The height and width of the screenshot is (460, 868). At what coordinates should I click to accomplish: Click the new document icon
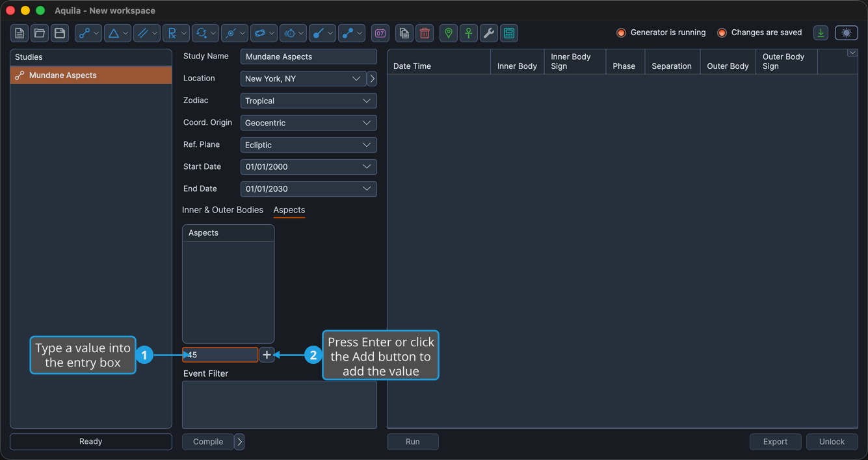tap(20, 33)
